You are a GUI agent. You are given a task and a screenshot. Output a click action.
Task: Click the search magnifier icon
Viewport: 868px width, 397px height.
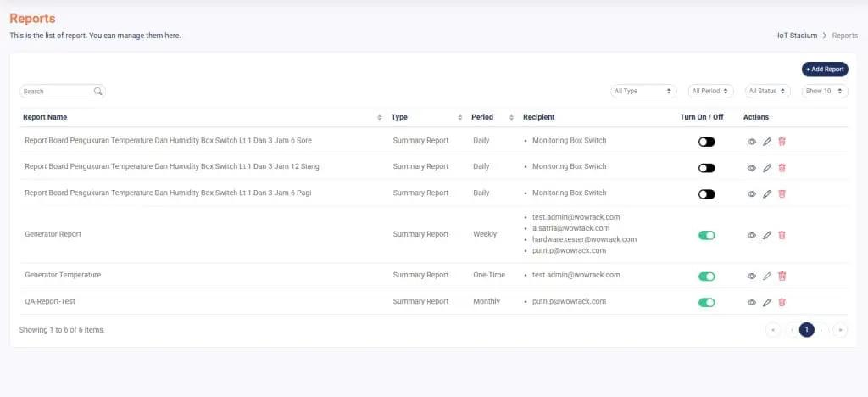pos(98,92)
